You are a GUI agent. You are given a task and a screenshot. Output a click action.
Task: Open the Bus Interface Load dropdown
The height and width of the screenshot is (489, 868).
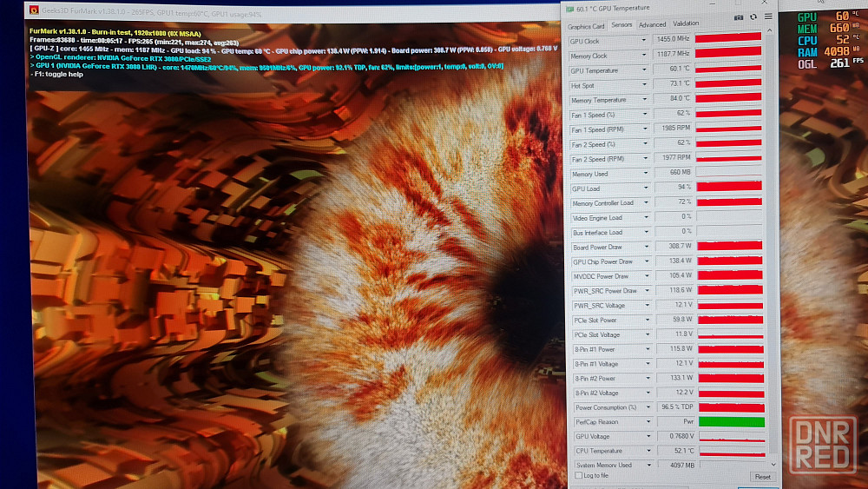point(646,232)
